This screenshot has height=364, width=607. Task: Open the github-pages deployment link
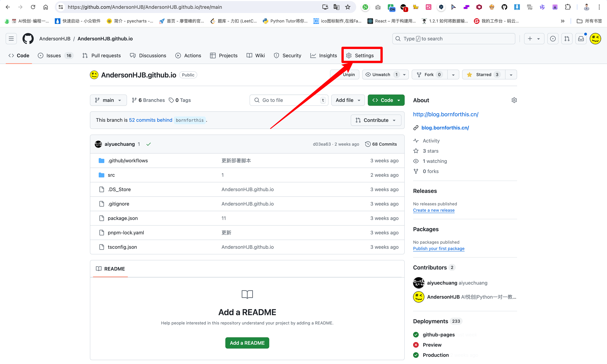tap(439, 335)
